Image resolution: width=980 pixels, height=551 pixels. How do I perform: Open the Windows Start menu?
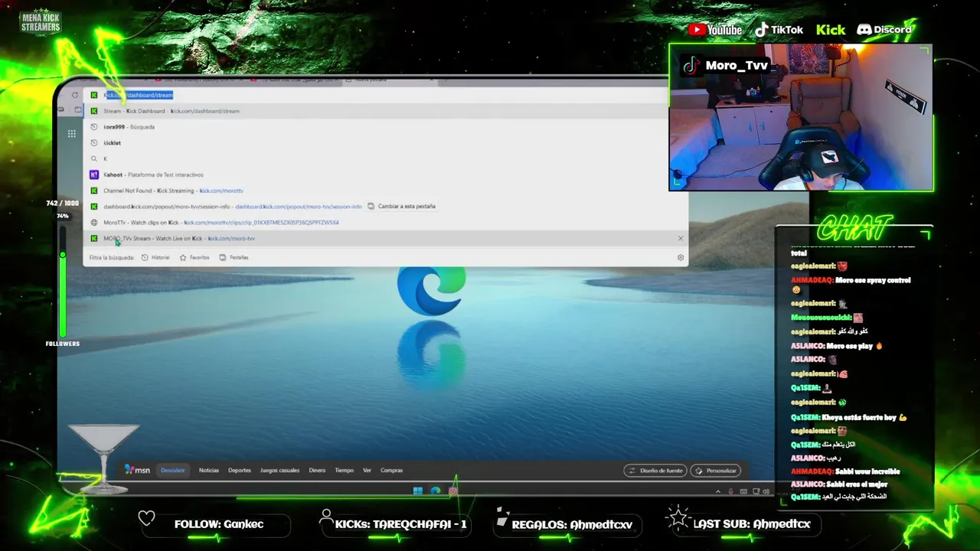click(x=417, y=491)
